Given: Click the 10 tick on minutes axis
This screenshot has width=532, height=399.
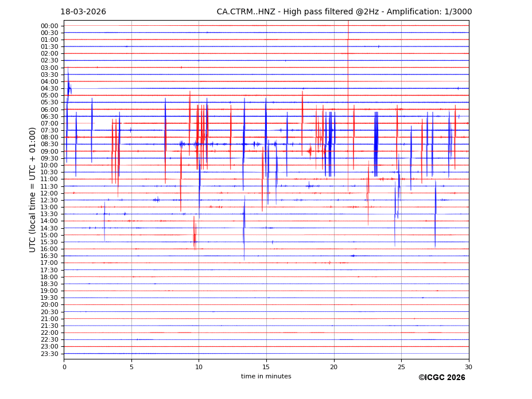Looking at the screenshot, I should (x=199, y=367).
